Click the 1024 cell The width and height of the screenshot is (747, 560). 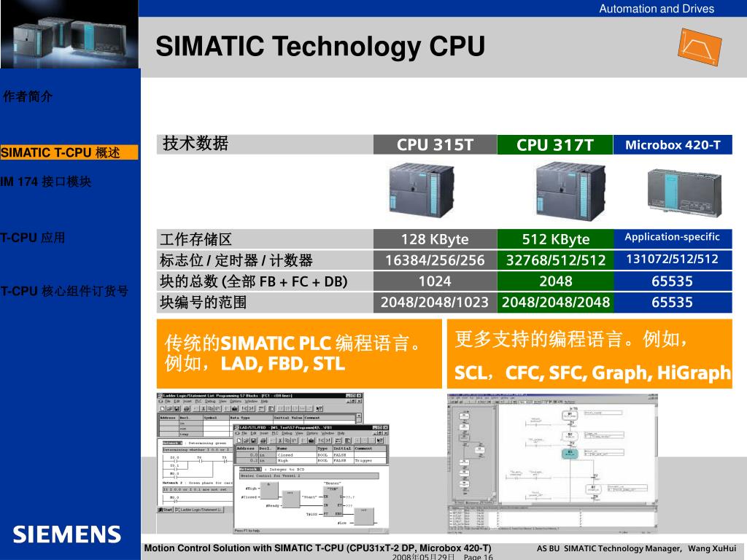435,281
